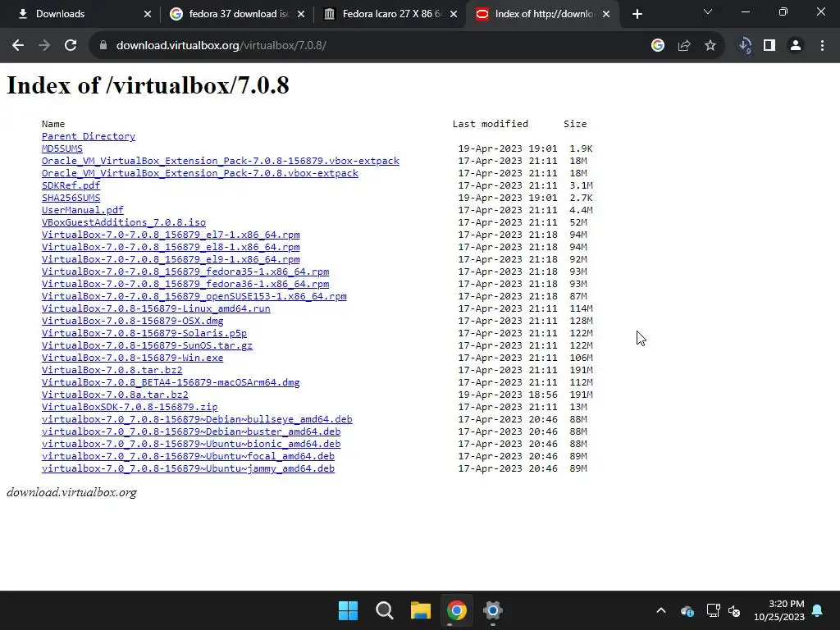Download the el8 x86_64 rpm package
840x630 pixels.
click(x=171, y=247)
